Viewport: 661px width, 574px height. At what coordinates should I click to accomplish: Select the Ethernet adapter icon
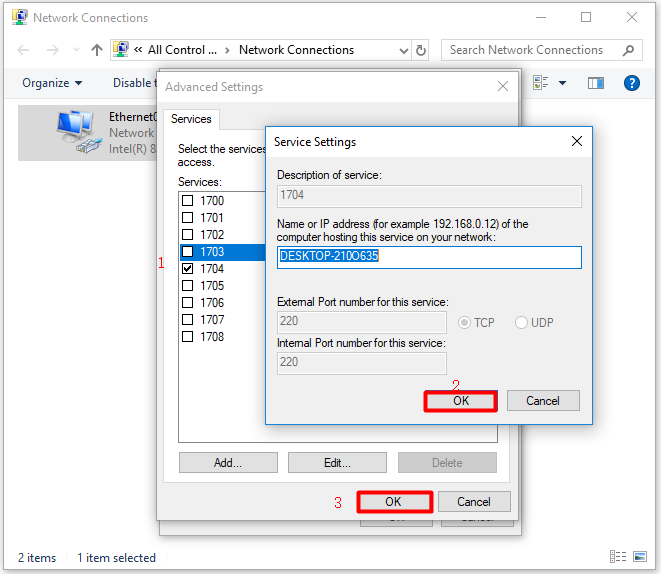coord(79,131)
